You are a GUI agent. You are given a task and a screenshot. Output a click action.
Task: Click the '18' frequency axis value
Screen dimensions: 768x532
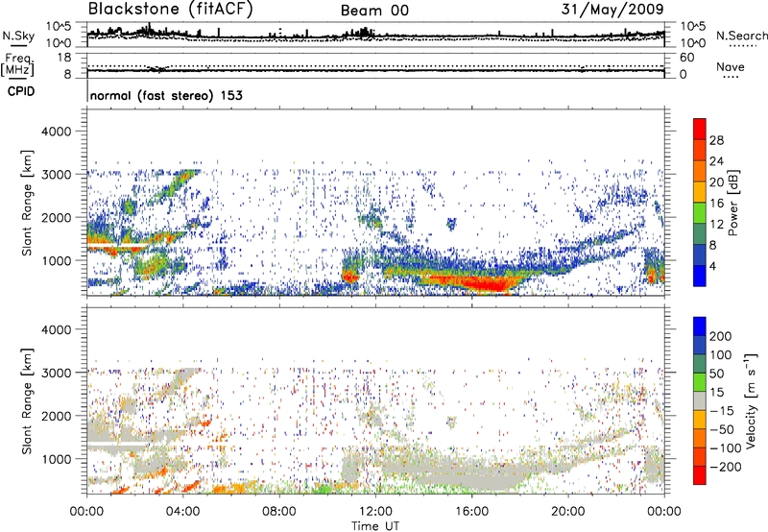64,58
